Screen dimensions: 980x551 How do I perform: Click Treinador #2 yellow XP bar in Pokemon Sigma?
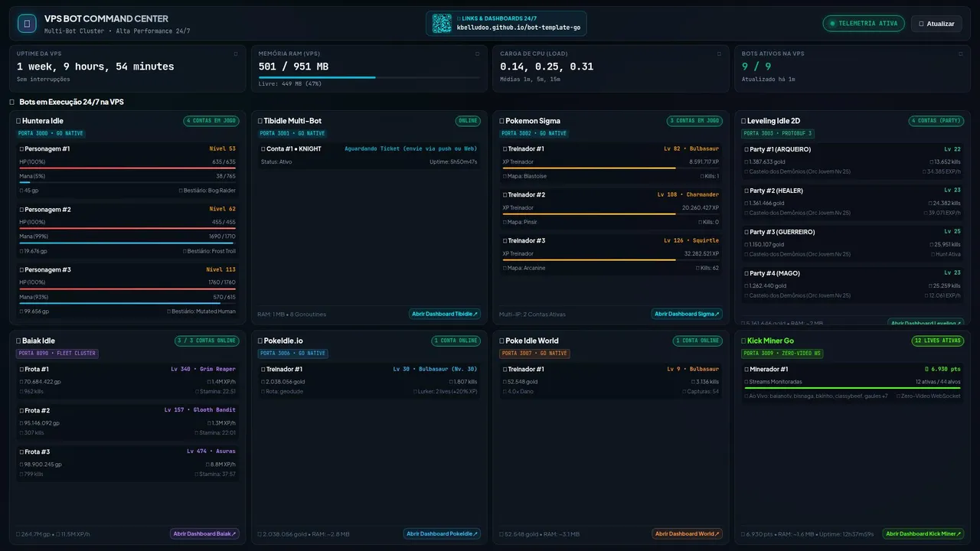[x=611, y=214]
